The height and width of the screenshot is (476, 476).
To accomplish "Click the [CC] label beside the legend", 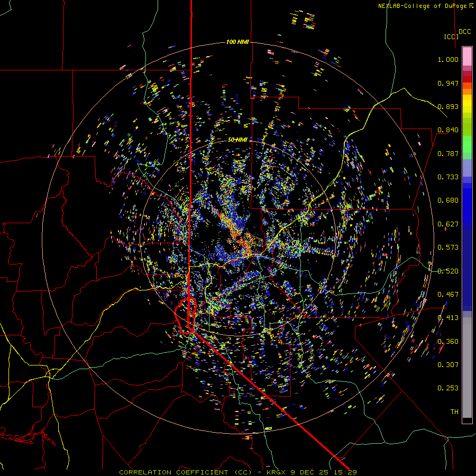I will 451,36.
